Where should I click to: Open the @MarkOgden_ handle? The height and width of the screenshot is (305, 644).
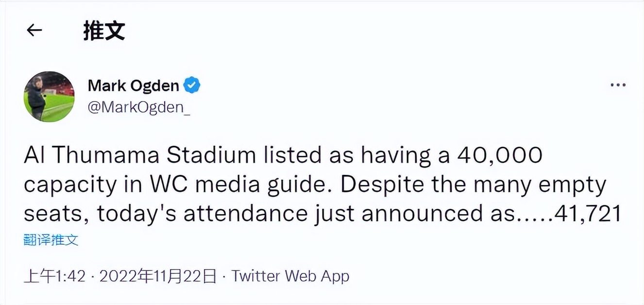pyautogui.click(x=139, y=108)
